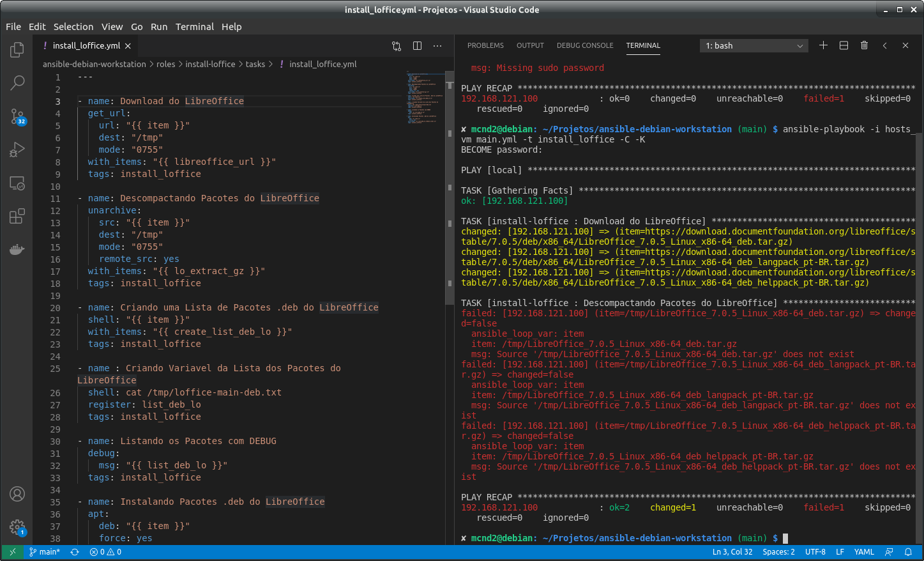
Task: Click the 'roles' breadcrumb segment
Action: point(165,65)
